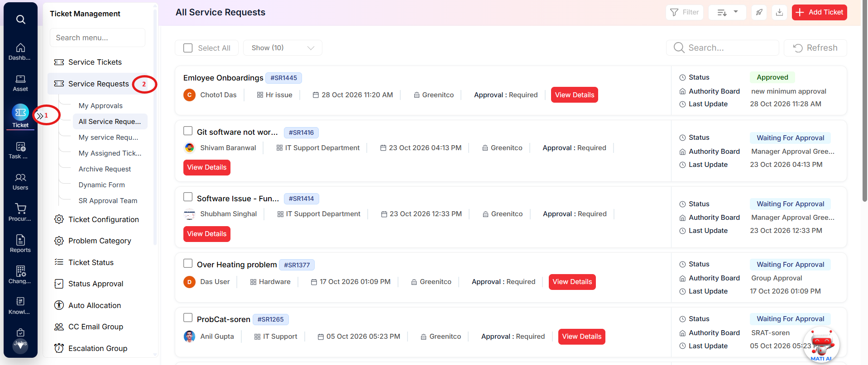
Task: Click the Add Ticket button
Action: [x=819, y=12]
